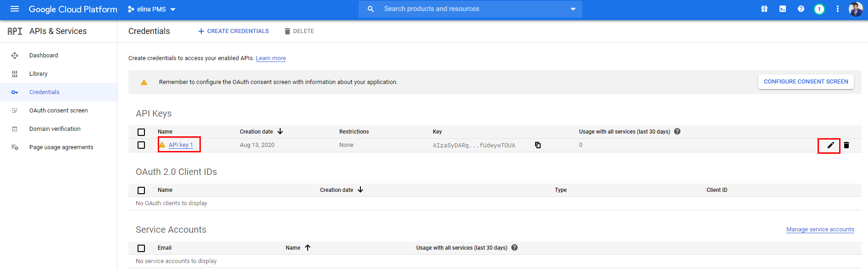The height and width of the screenshot is (269, 868).
Task: Click the API key value AIzaSyDARq...fUdwywTOUA
Action: [x=474, y=146]
